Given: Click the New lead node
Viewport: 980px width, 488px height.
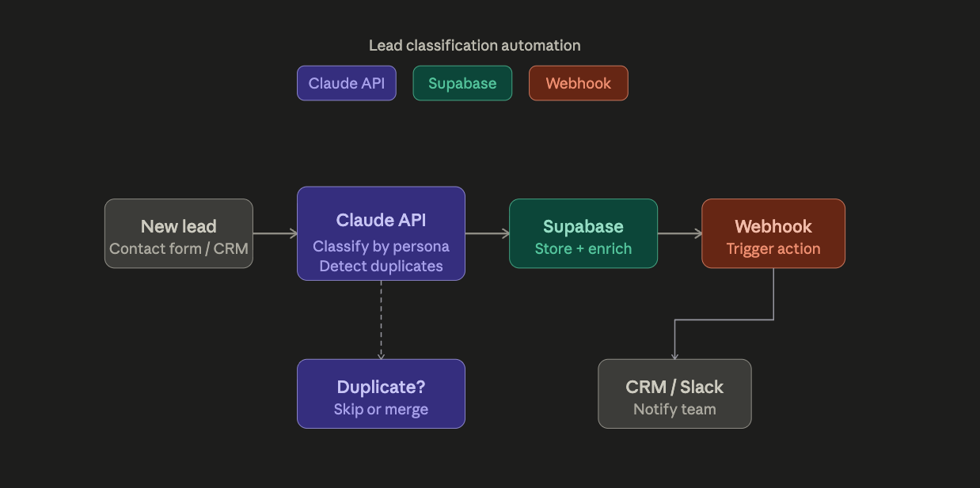Looking at the screenshot, I should [178, 233].
